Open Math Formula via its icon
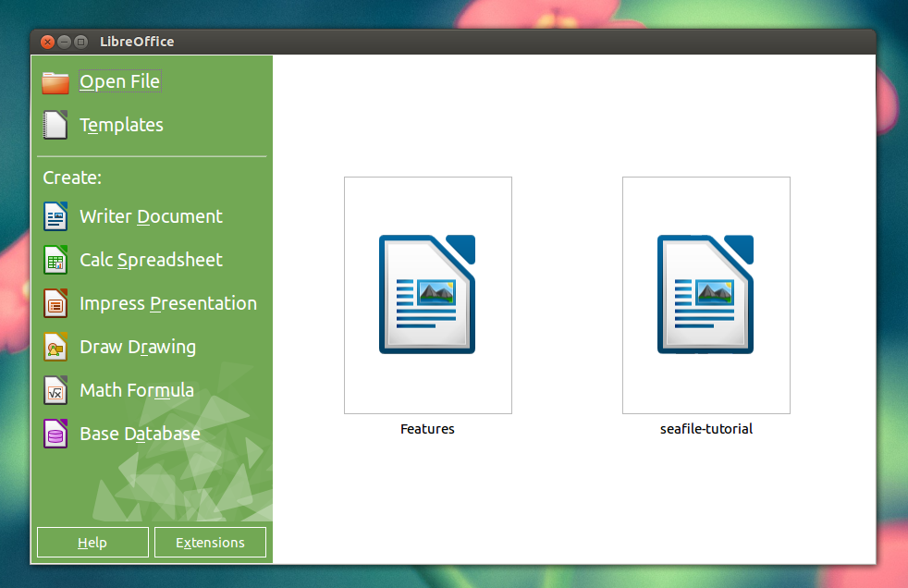 tap(56, 390)
